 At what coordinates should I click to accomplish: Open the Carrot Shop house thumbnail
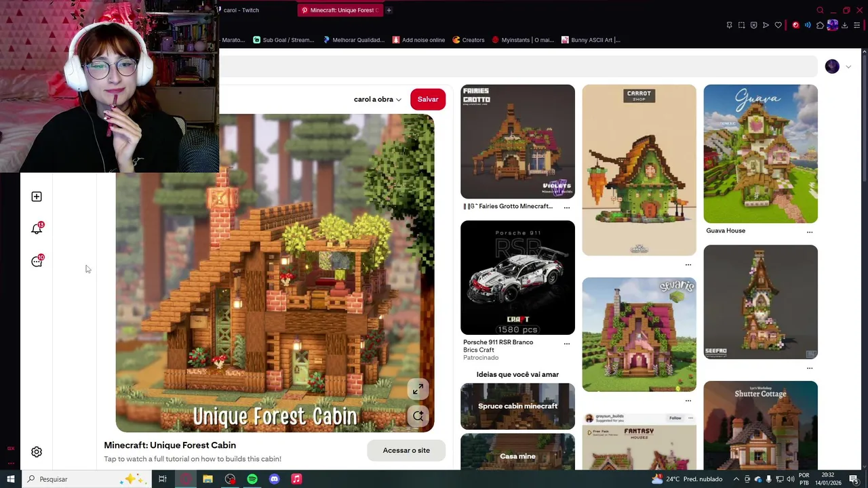(639, 170)
